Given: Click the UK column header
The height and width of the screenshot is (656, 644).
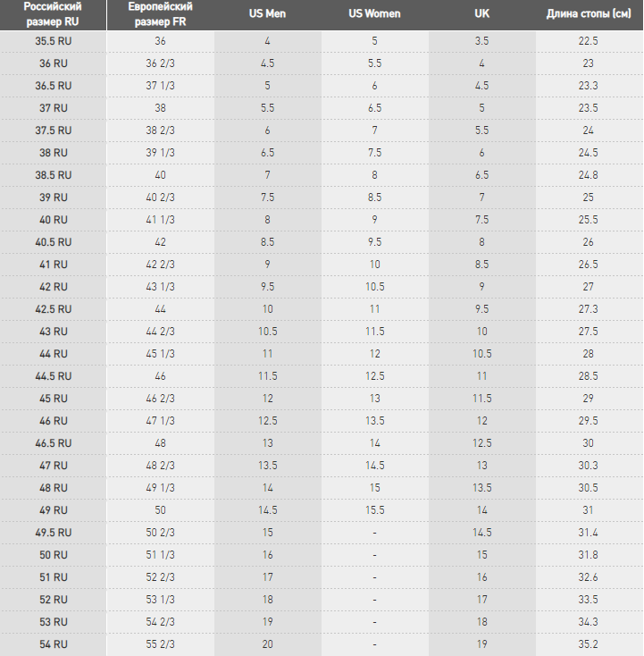Looking at the screenshot, I should coord(481,13).
